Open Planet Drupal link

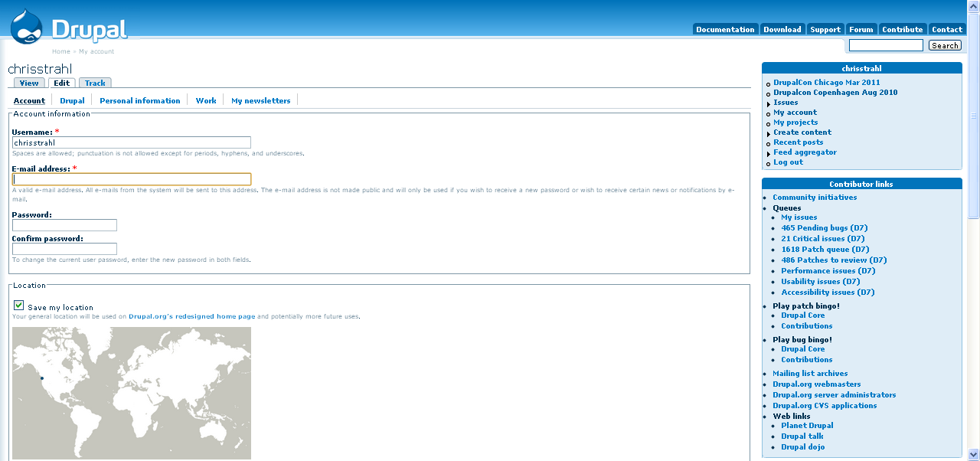point(807,426)
